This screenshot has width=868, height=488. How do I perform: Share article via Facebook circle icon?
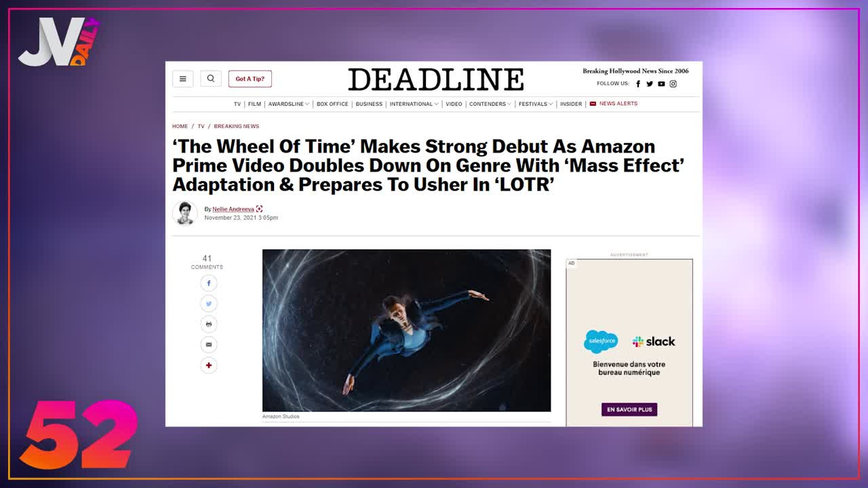pyautogui.click(x=208, y=283)
